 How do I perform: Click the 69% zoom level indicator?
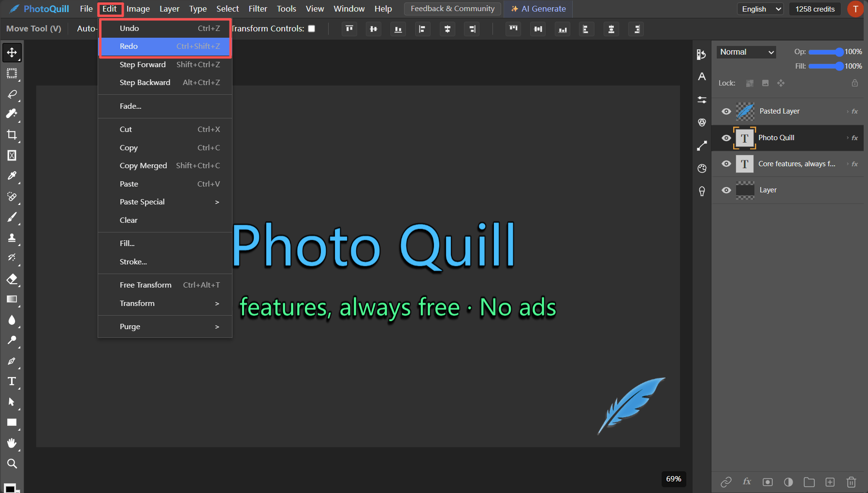[673, 479]
